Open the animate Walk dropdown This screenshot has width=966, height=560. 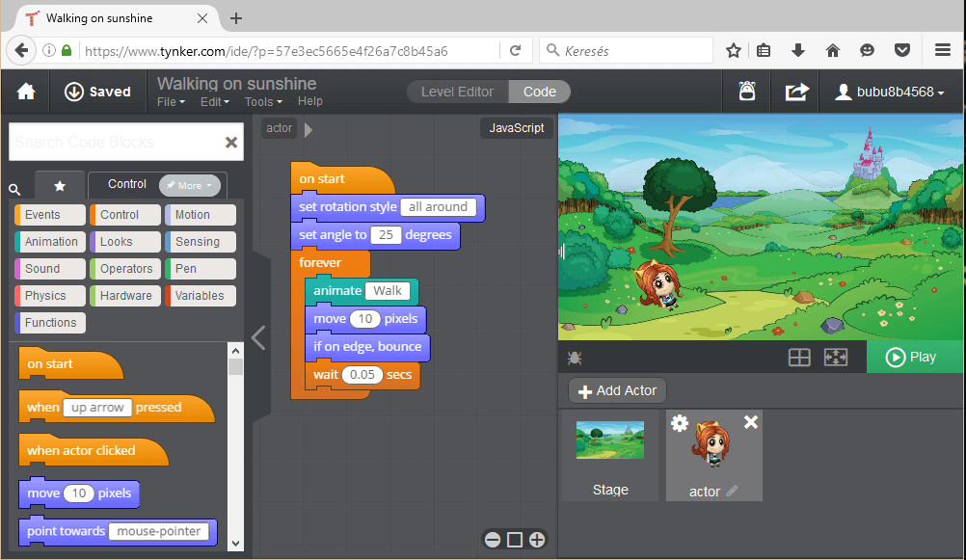click(x=388, y=291)
